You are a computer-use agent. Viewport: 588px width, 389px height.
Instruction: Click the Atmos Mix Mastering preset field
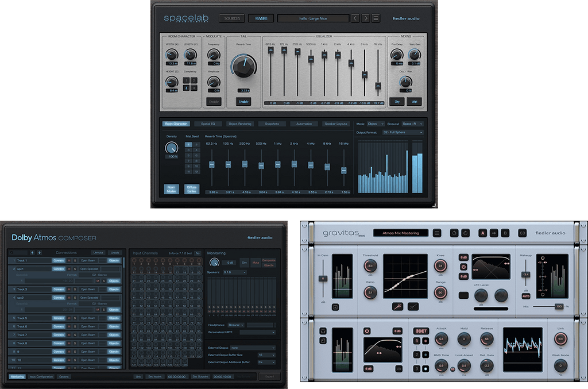pos(400,233)
